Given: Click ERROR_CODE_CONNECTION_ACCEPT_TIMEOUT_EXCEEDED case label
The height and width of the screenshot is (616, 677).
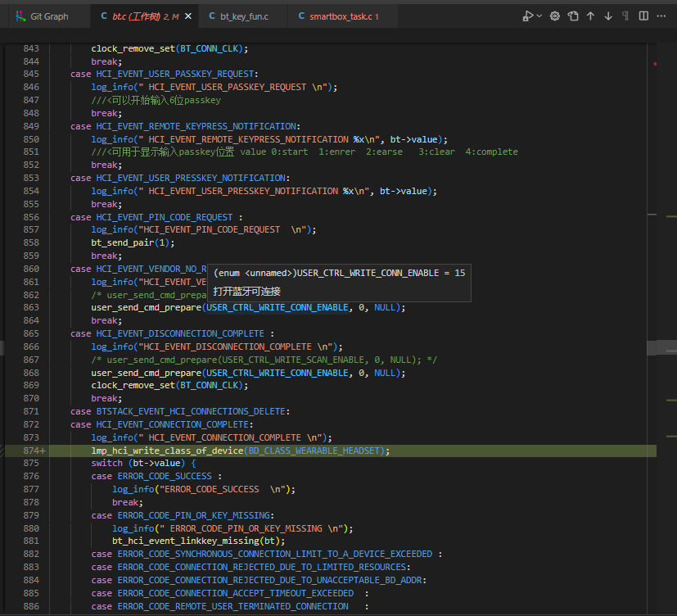Looking at the screenshot, I should click(235, 593).
